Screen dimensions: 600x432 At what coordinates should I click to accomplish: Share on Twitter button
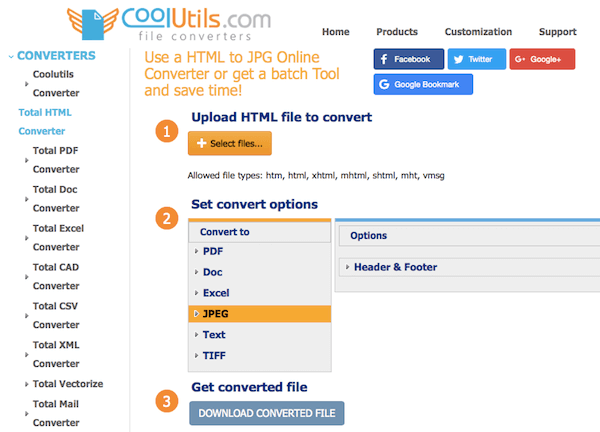[x=477, y=59]
